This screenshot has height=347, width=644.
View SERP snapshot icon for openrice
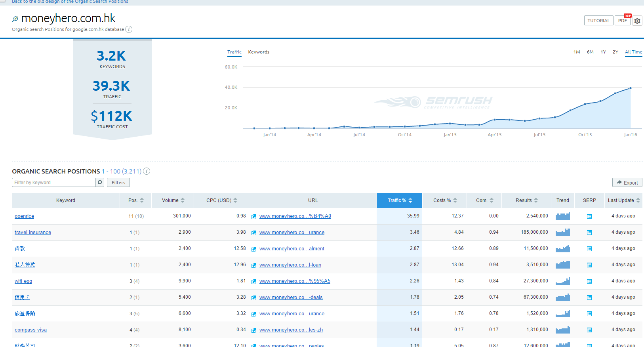click(x=589, y=216)
